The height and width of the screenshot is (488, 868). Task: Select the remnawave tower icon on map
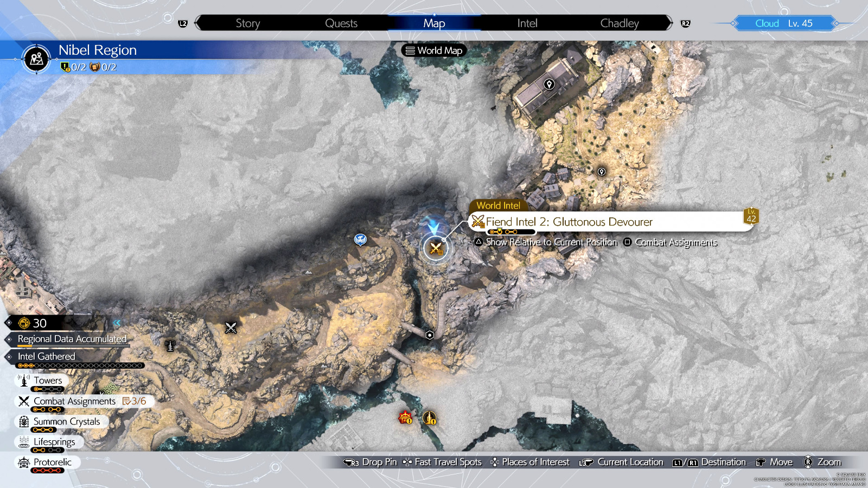tap(170, 345)
